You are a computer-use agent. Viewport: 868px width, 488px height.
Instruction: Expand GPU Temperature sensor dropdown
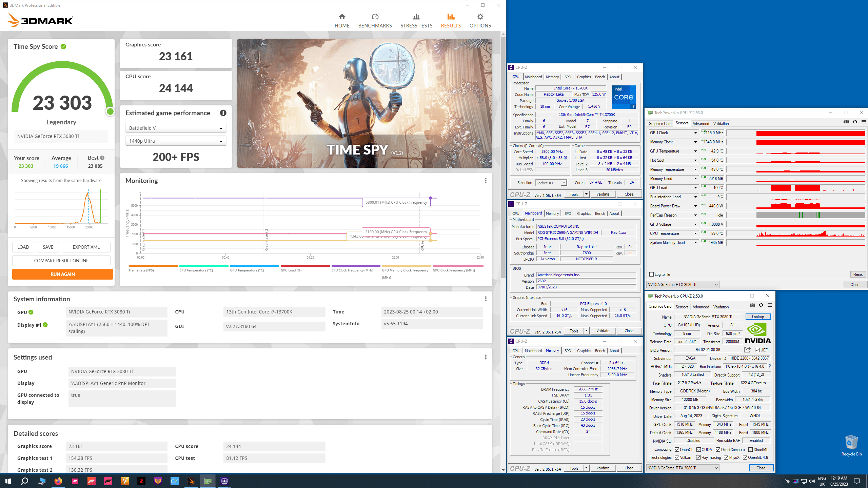pyautogui.click(x=695, y=151)
